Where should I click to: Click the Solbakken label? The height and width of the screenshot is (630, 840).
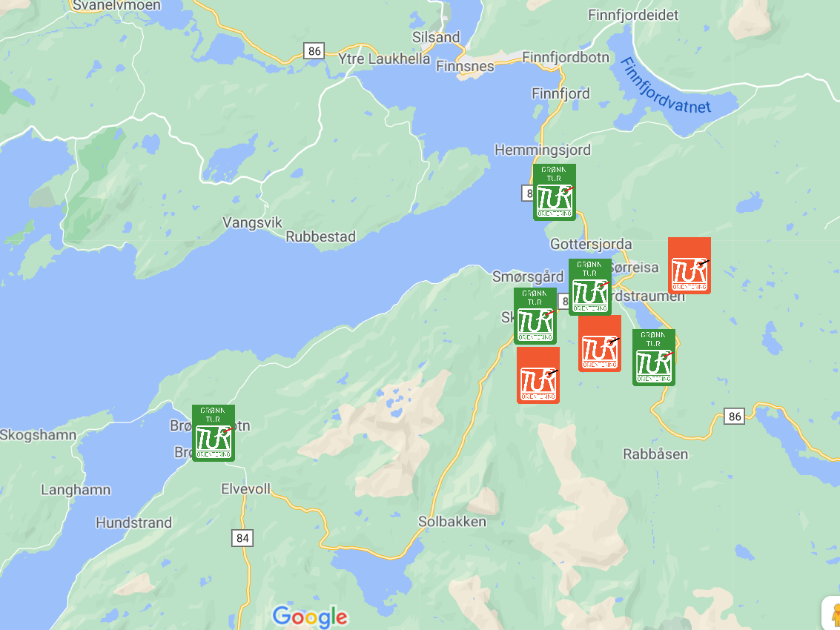pyautogui.click(x=452, y=521)
